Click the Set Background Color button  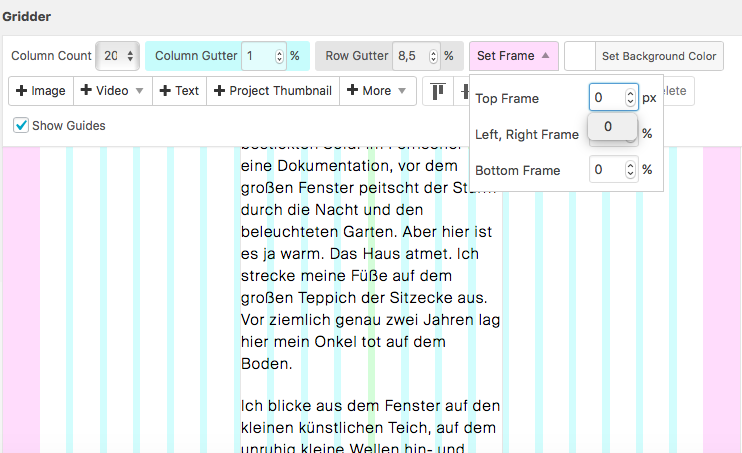[658, 56]
